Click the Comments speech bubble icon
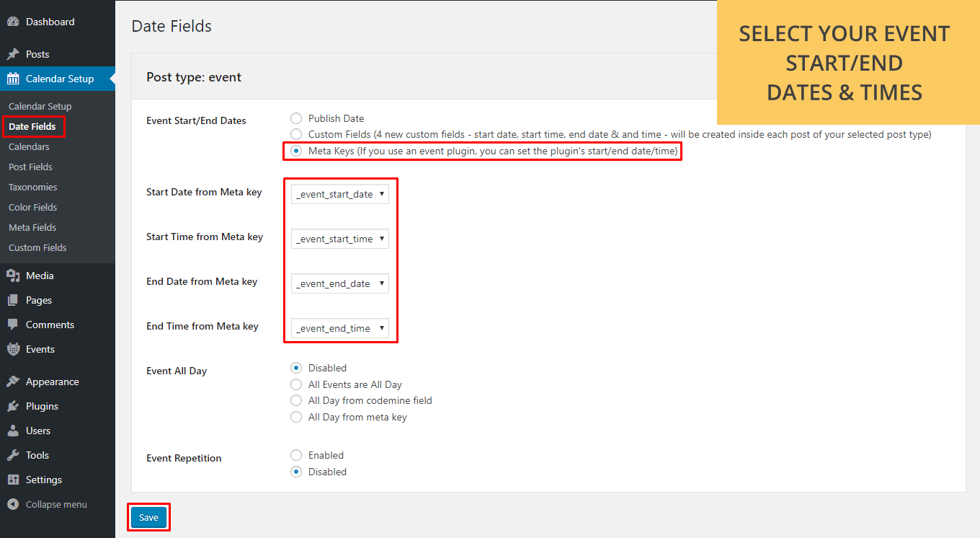 tap(13, 325)
